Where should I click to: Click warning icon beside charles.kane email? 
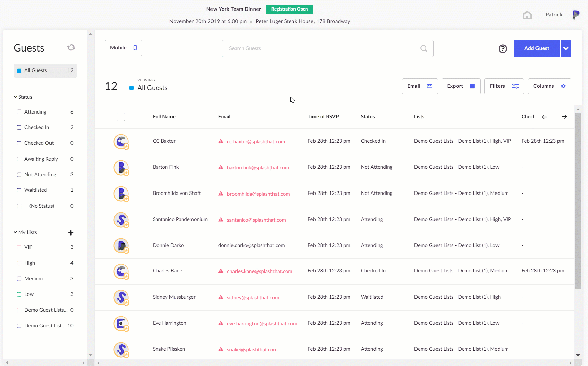(x=221, y=271)
